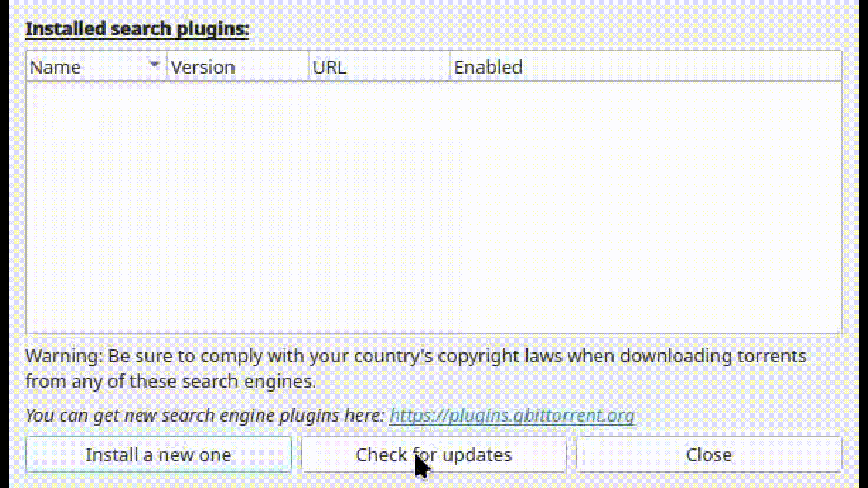Click divider between Name and Version headers
This screenshot has width=868, height=488.
[x=167, y=67]
